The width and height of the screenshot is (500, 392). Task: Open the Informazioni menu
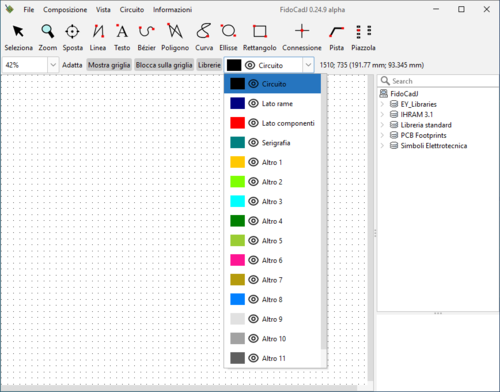click(x=172, y=10)
